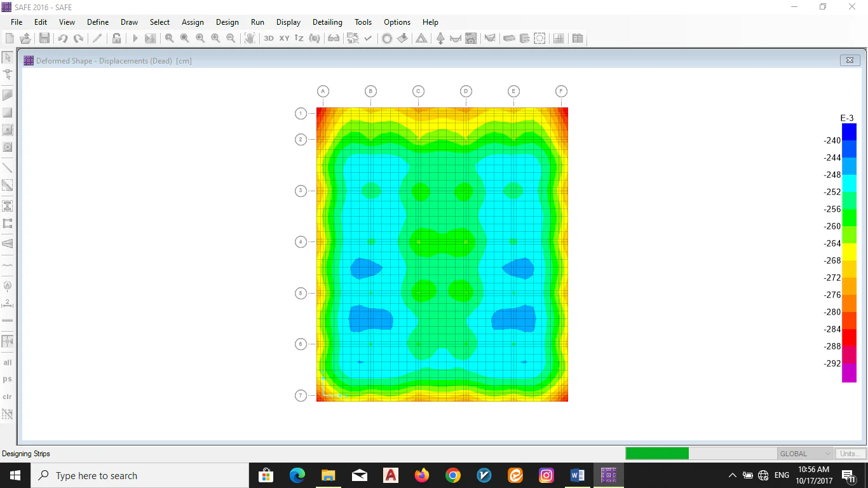Select the Pan hand tool
The width and height of the screenshot is (868, 488).
point(250,38)
